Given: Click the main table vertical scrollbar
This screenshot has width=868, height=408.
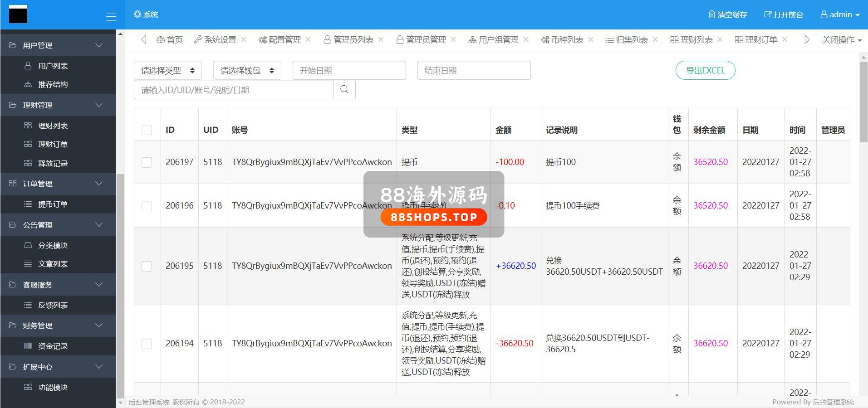Looking at the screenshot, I should (863, 102).
